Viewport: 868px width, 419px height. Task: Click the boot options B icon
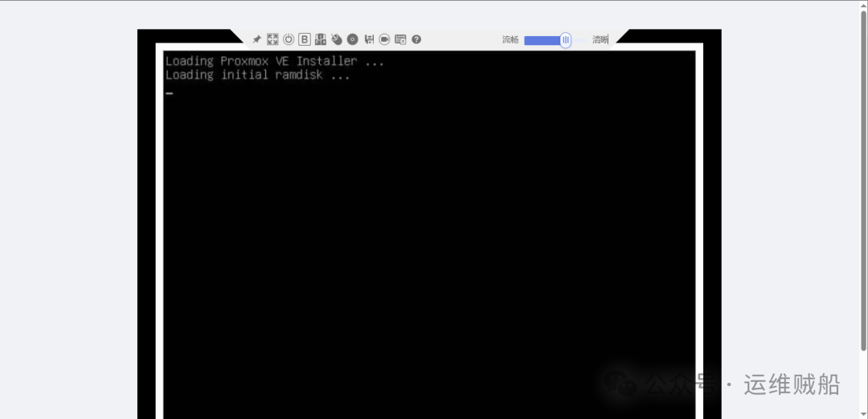(x=305, y=39)
